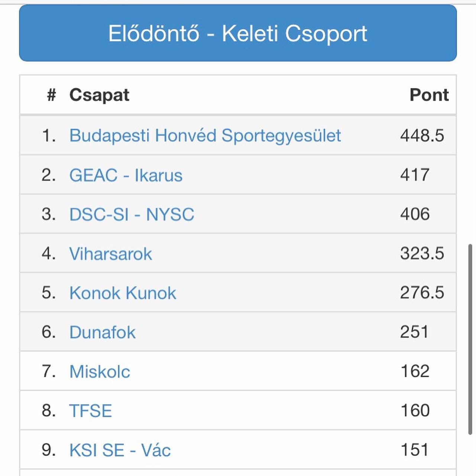This screenshot has height=476, width=476.
Task: Click the 323.5 points value for Viharsarok
Action: (x=422, y=253)
